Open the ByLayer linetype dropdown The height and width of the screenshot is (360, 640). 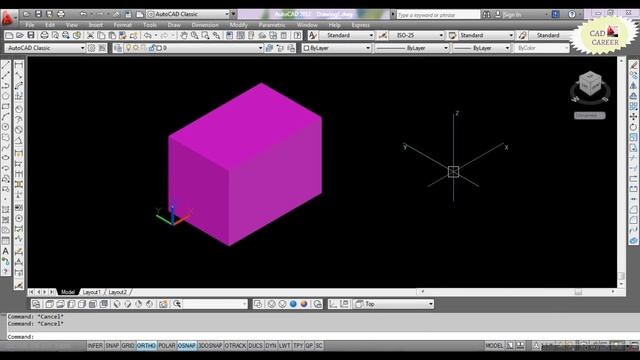411,48
